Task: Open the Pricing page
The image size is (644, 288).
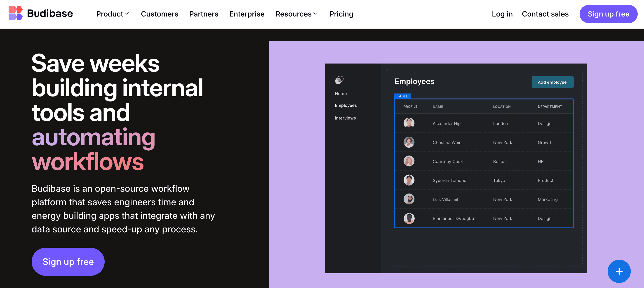Action: (341, 14)
